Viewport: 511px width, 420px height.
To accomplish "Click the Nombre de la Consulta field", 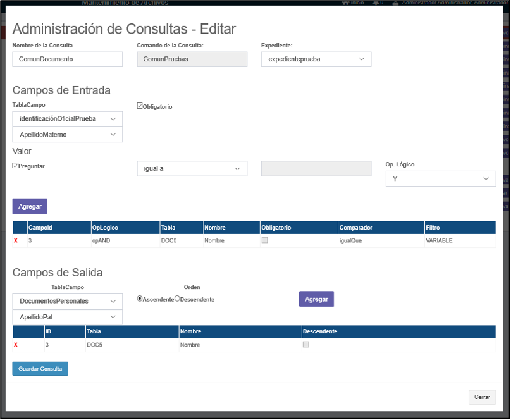I will tap(67, 59).
